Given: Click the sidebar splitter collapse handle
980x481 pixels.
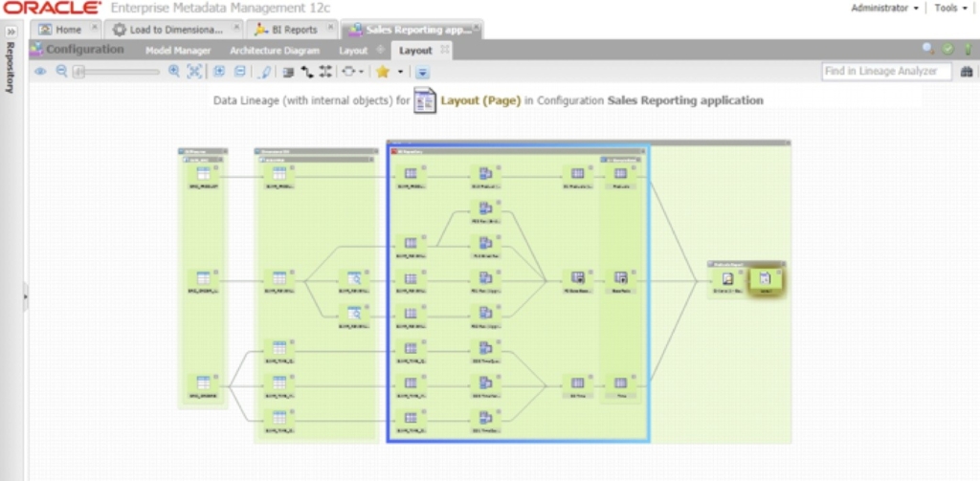Looking at the screenshot, I should (x=26, y=296).
